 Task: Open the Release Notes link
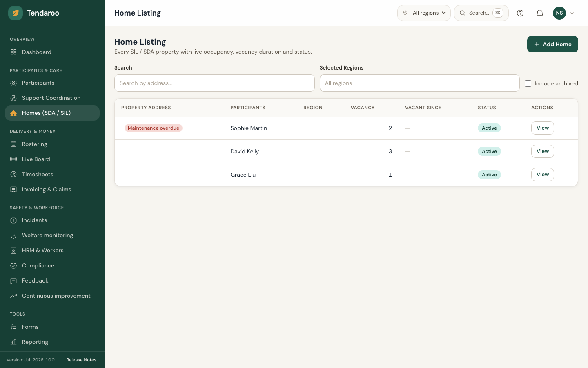point(81,360)
